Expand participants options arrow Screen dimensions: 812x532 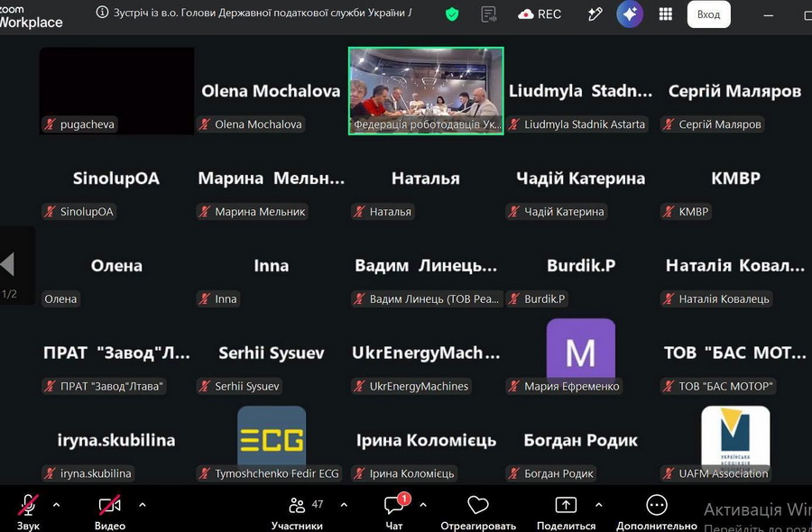(344, 505)
